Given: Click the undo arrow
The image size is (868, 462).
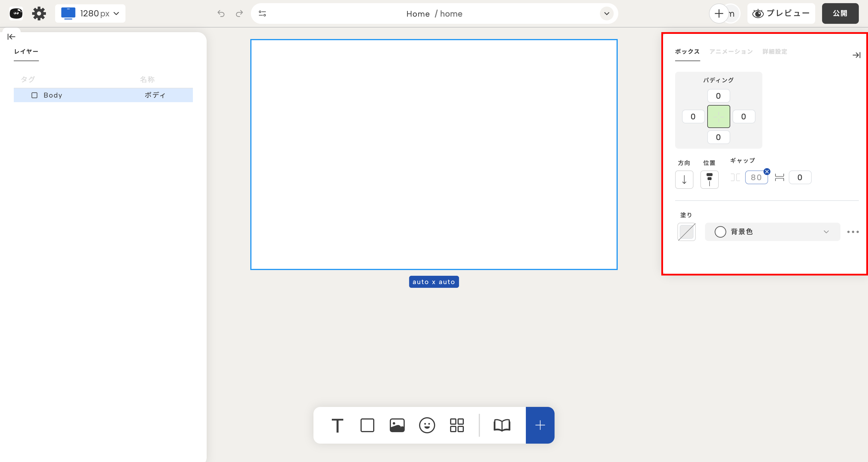Looking at the screenshot, I should pyautogui.click(x=221, y=13).
